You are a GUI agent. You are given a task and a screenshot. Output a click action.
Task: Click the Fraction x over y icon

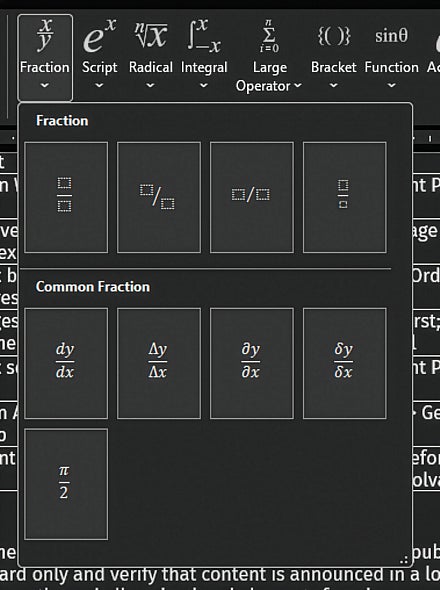click(45, 35)
